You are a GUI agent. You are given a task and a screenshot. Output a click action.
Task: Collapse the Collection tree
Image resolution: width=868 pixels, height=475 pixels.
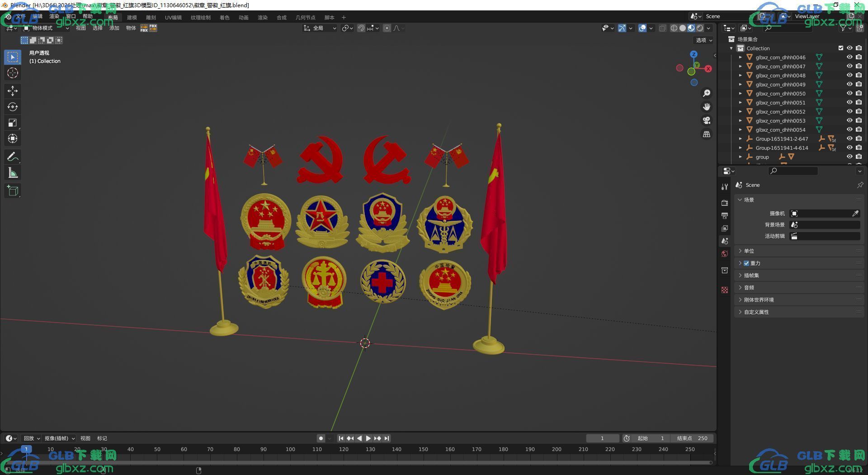731,48
